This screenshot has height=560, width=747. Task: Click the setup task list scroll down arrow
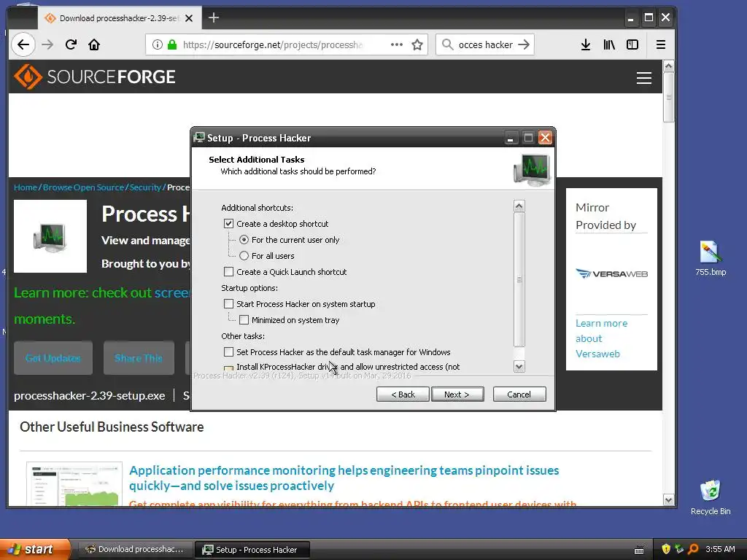[519, 367]
